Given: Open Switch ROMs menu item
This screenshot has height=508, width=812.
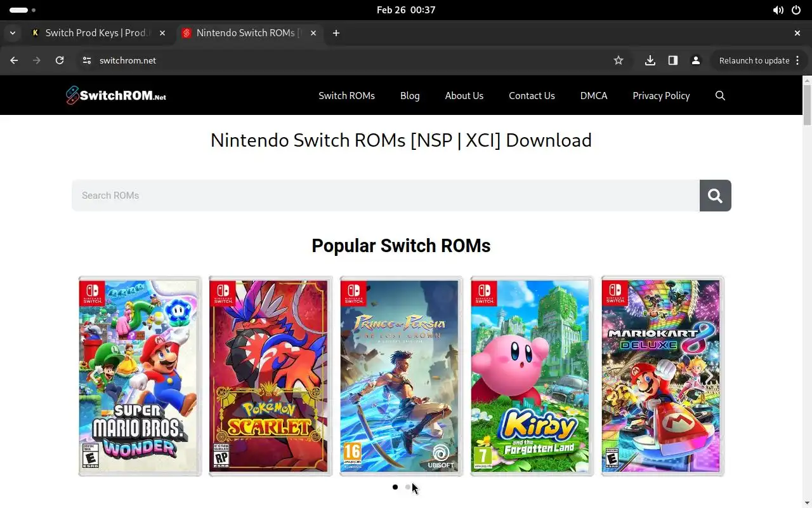Looking at the screenshot, I should coord(346,95).
